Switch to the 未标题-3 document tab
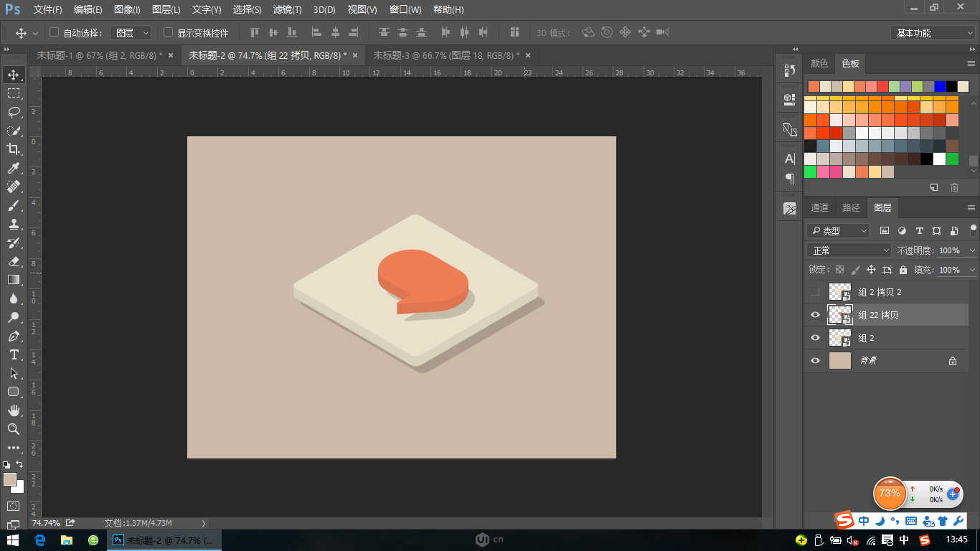Image resolution: width=980 pixels, height=551 pixels. click(446, 55)
